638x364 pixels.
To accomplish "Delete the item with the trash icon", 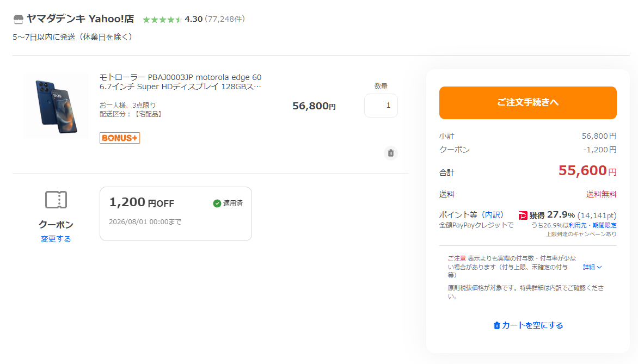I will (x=391, y=153).
